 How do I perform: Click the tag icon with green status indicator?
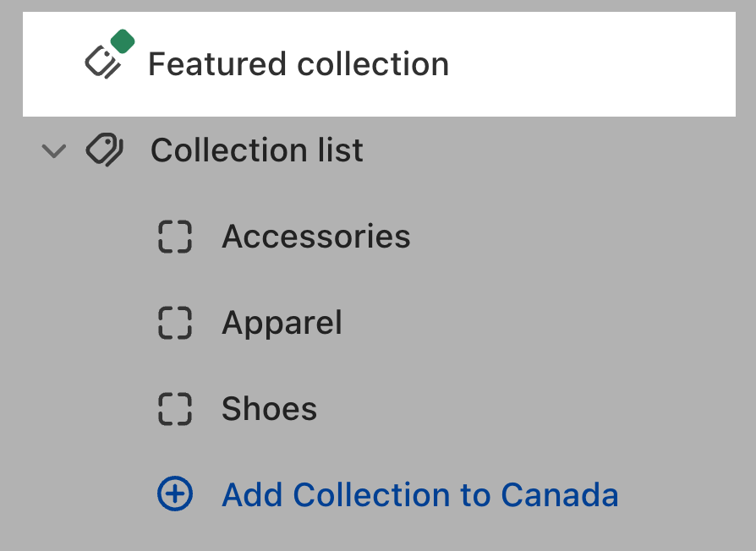click(x=106, y=55)
